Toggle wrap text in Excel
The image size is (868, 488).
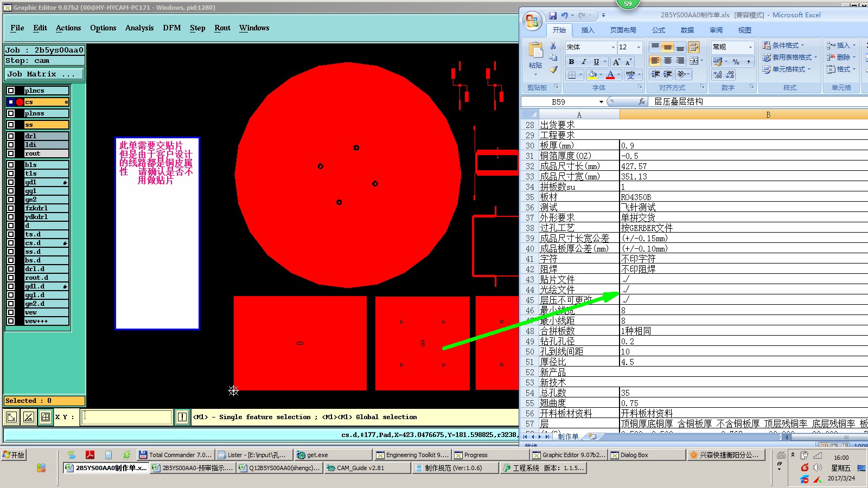(694, 48)
